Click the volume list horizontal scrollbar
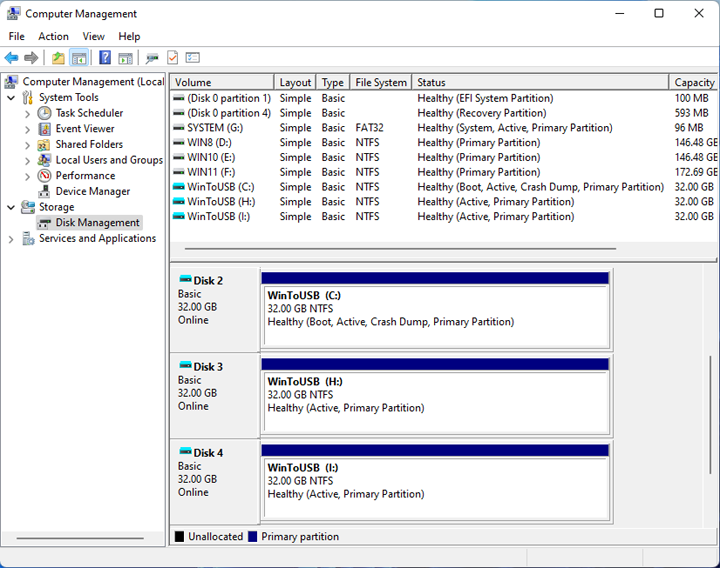This screenshot has height=568, width=720. (400, 249)
